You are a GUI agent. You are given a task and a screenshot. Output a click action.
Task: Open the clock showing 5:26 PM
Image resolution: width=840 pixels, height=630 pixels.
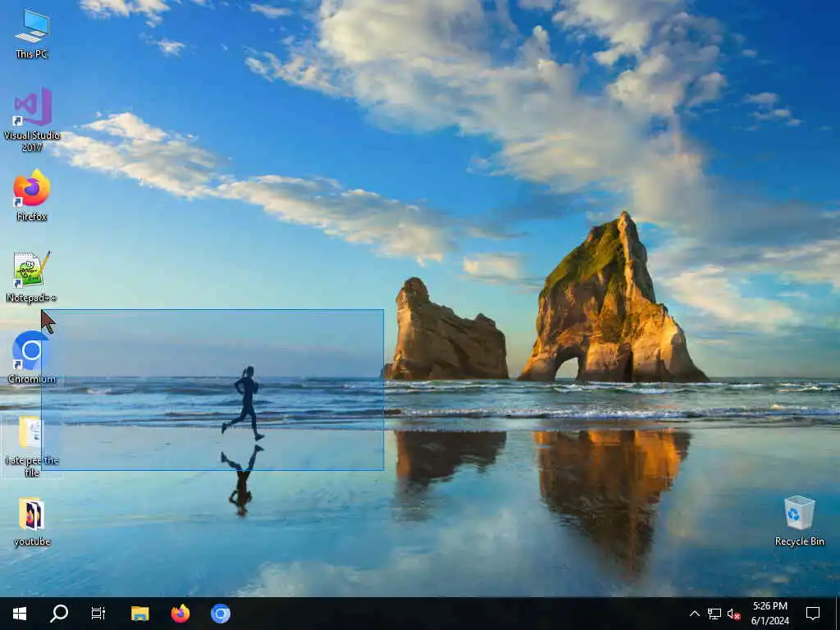click(769, 614)
